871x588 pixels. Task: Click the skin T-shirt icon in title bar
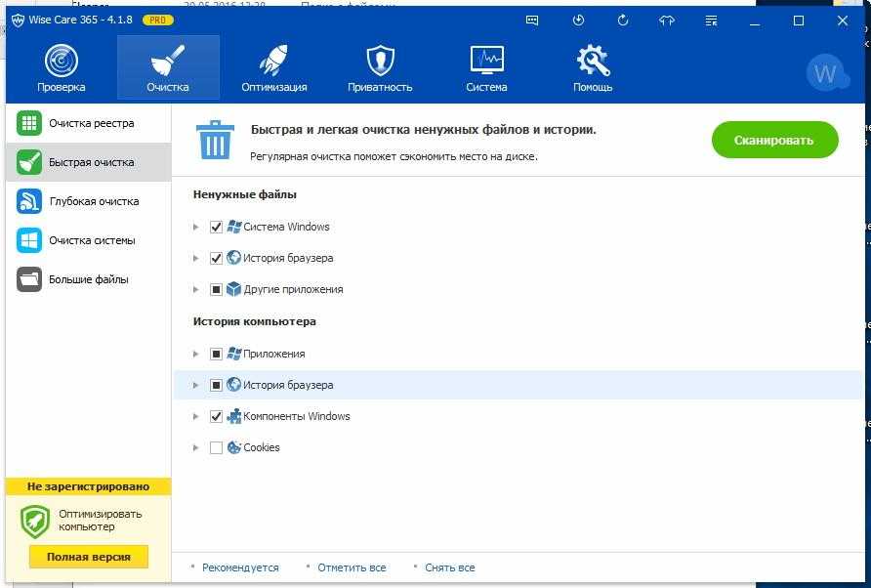point(667,21)
